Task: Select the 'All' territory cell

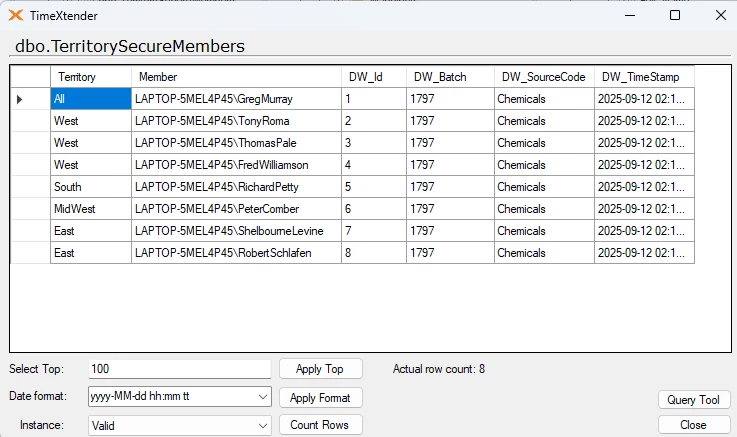Action: 91,99
